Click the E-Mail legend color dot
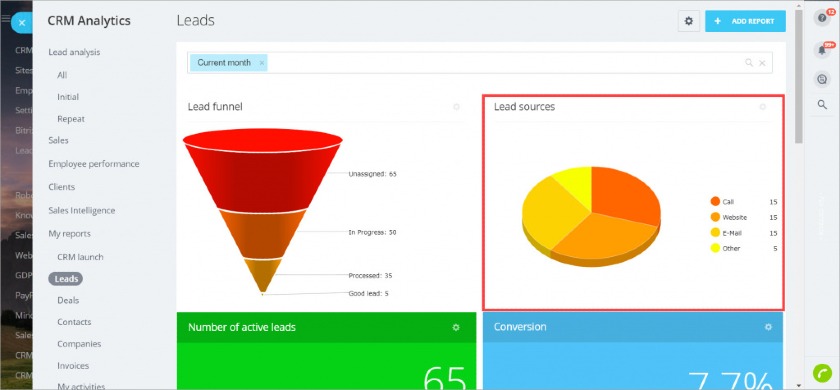This screenshot has height=390, width=840. pos(715,232)
